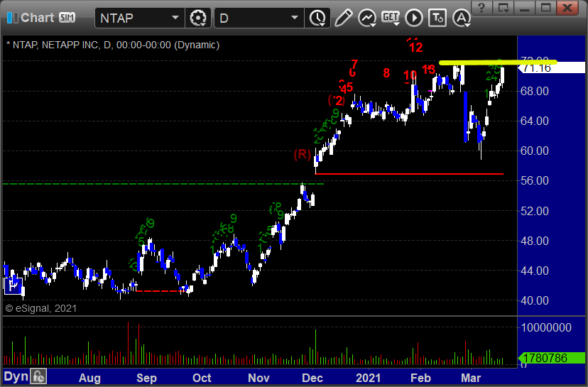Click the question mark help button
Image resolution: width=588 pixels, height=387 pixels.
[482, 7]
